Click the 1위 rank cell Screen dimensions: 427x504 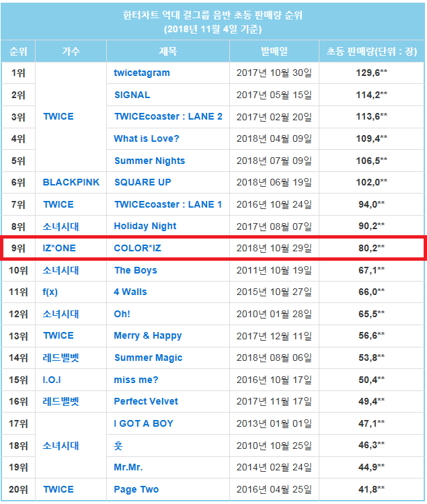pyautogui.click(x=18, y=73)
